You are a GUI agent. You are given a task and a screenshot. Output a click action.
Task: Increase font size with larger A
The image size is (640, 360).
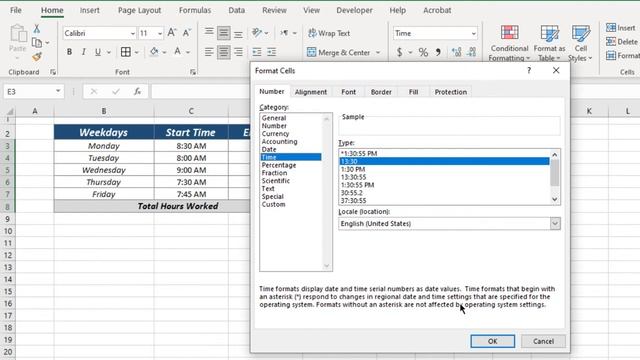[x=172, y=33]
